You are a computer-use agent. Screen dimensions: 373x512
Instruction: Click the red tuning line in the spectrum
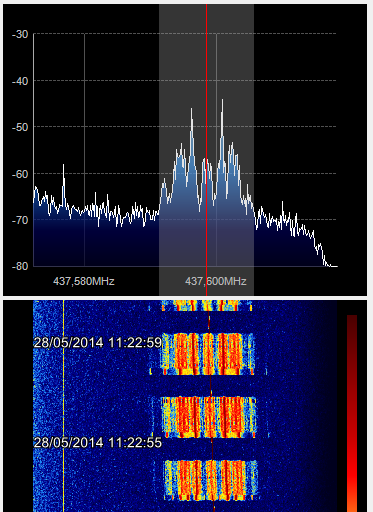(206, 150)
